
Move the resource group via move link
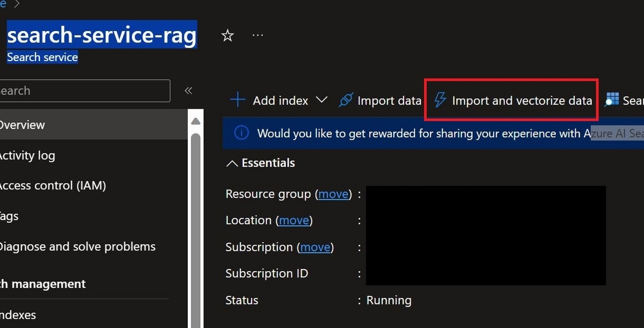point(334,194)
